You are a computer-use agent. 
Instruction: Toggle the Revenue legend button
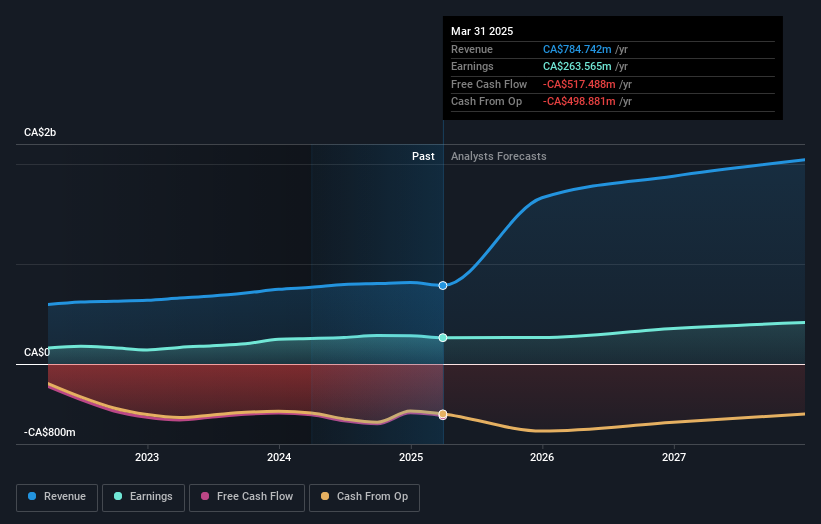(x=57, y=497)
